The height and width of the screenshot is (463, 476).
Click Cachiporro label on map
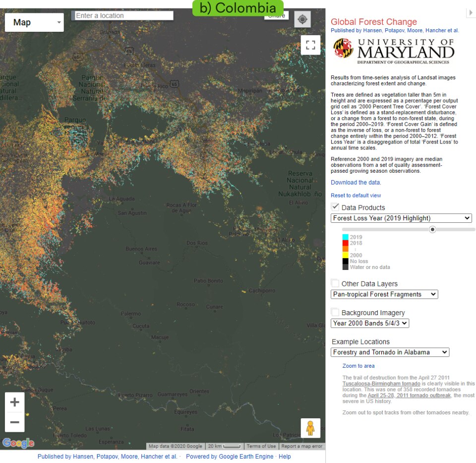tap(262, 290)
